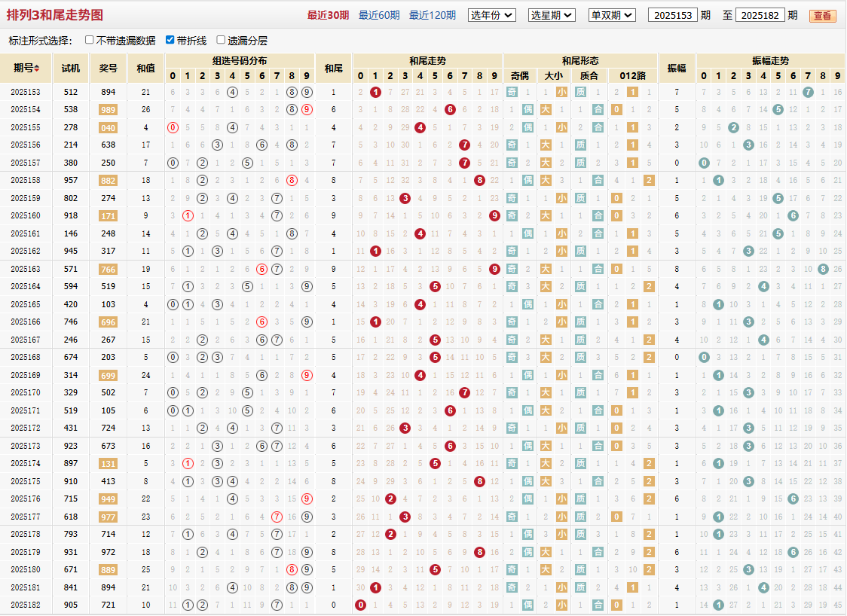Click red-circled 7 in row 2025177 distribution
This screenshot has height=616, width=847.
pos(277,517)
